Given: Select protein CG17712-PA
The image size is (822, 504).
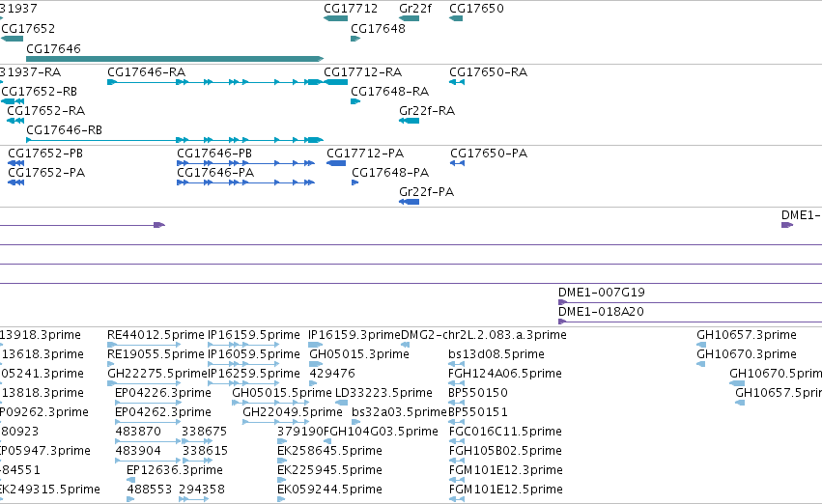Looking at the screenshot, I should coord(336,163).
